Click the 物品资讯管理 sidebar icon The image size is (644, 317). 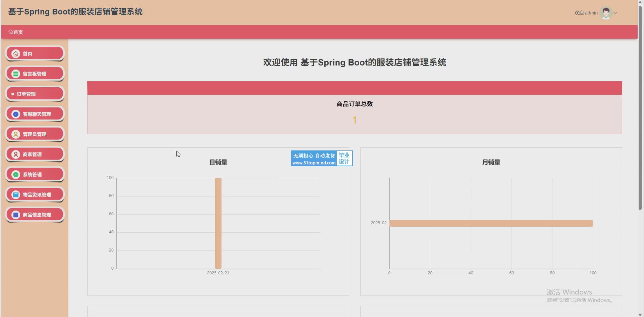point(16,195)
